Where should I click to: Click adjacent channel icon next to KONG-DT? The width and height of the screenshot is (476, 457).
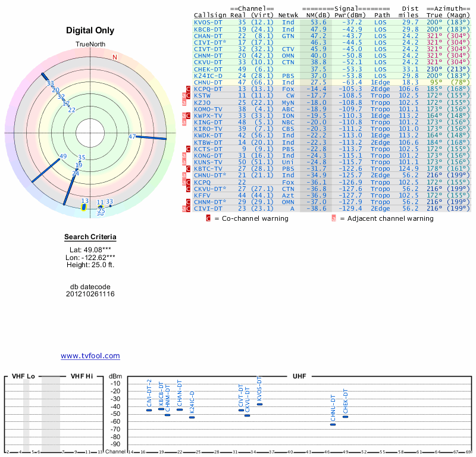pos(184,155)
